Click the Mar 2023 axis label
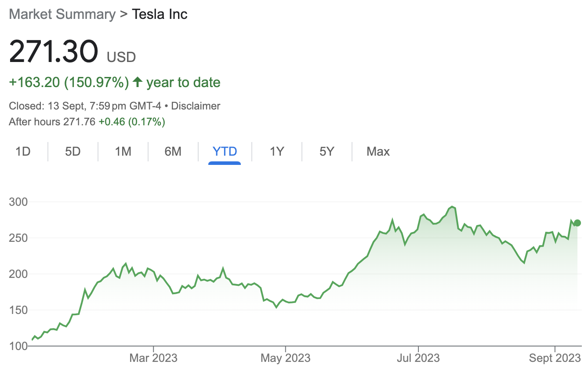The image size is (588, 372). coord(153,358)
